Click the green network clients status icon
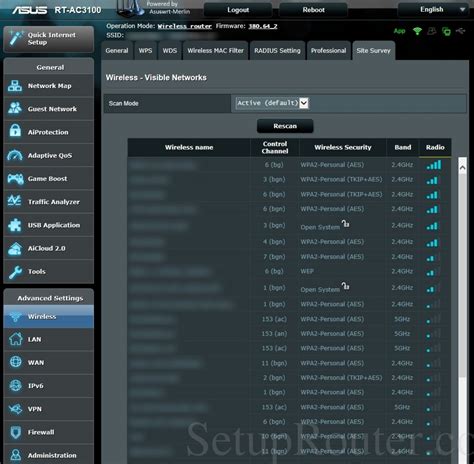Image resolution: width=474 pixels, height=464 pixels. tap(446, 31)
